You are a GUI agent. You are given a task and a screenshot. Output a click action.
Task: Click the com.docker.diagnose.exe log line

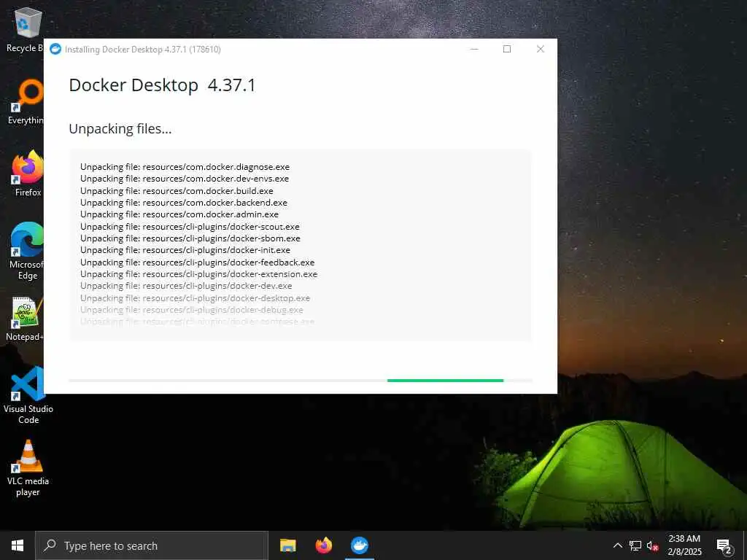click(185, 167)
